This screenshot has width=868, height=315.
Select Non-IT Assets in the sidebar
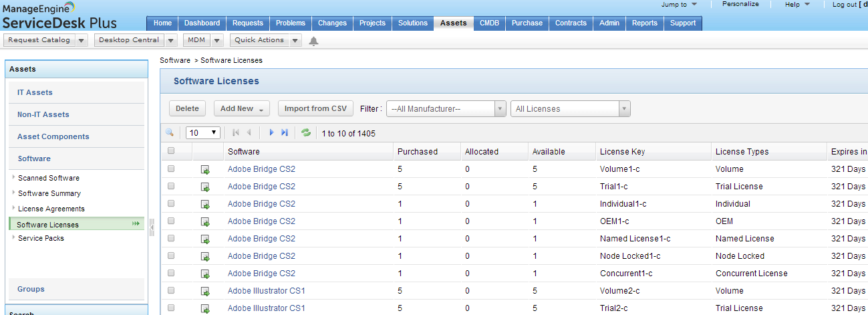[77, 114]
